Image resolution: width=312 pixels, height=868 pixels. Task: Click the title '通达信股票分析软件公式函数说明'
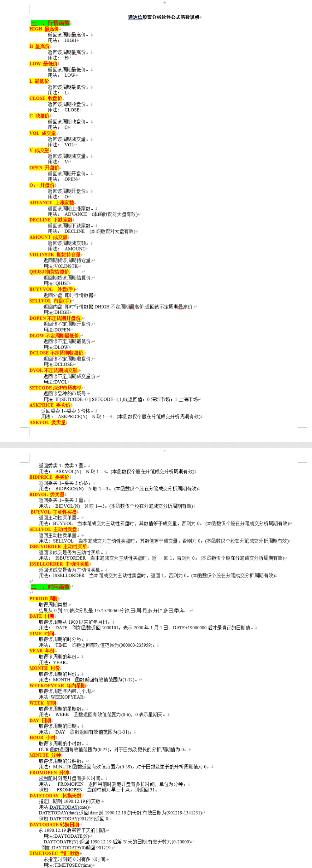(x=163, y=17)
